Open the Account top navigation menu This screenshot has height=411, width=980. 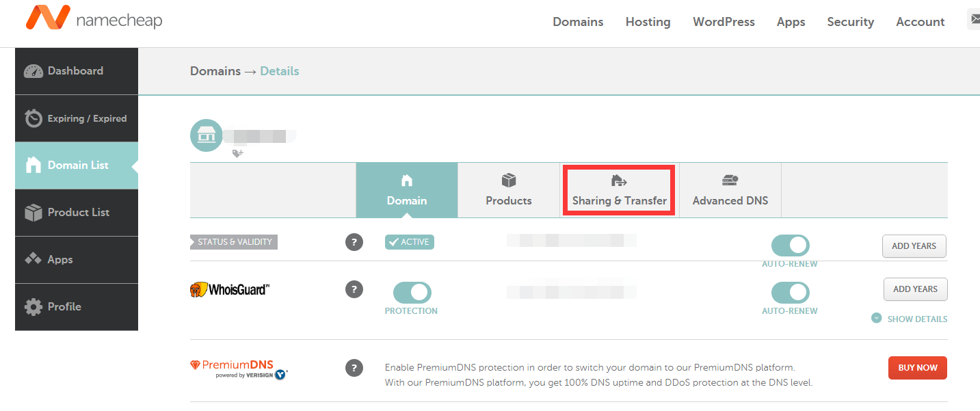pyautogui.click(x=920, y=22)
